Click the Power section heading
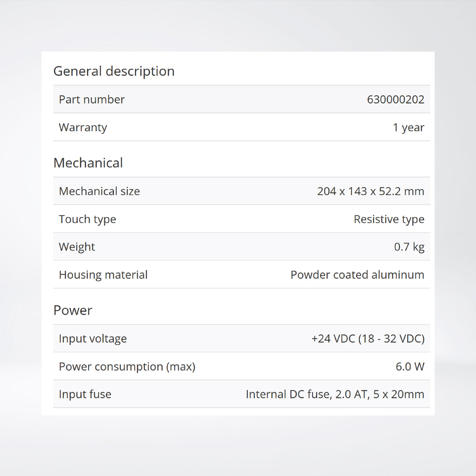 coord(73,310)
